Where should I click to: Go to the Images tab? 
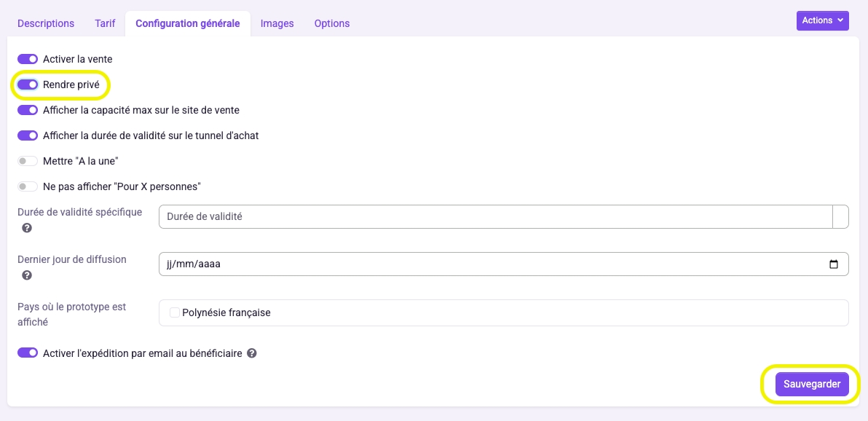[x=277, y=23]
